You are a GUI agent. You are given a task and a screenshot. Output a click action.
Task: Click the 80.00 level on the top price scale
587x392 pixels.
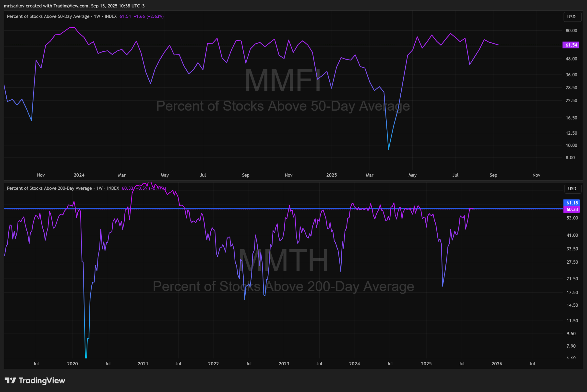coord(571,31)
